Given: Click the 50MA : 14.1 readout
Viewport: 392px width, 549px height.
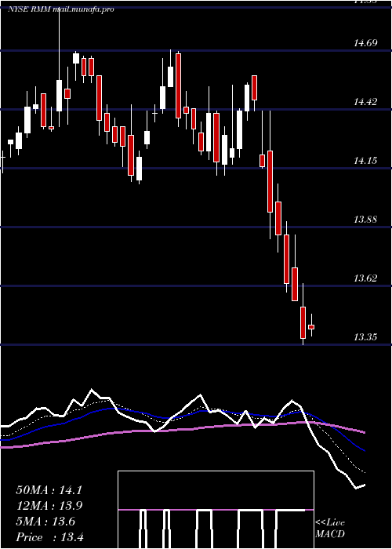Looking at the screenshot, I should tap(49, 490).
